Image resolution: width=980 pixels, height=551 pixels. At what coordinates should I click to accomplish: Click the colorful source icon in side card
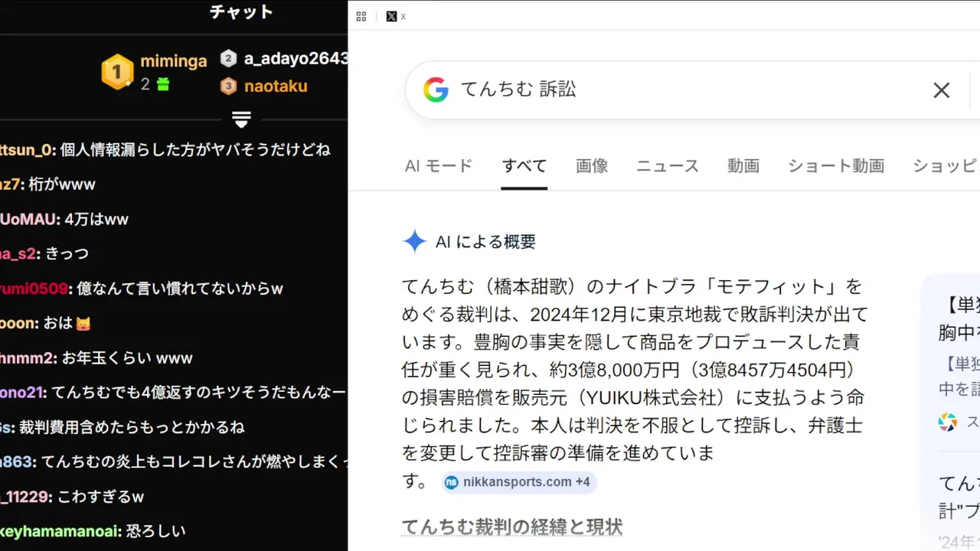click(x=948, y=422)
